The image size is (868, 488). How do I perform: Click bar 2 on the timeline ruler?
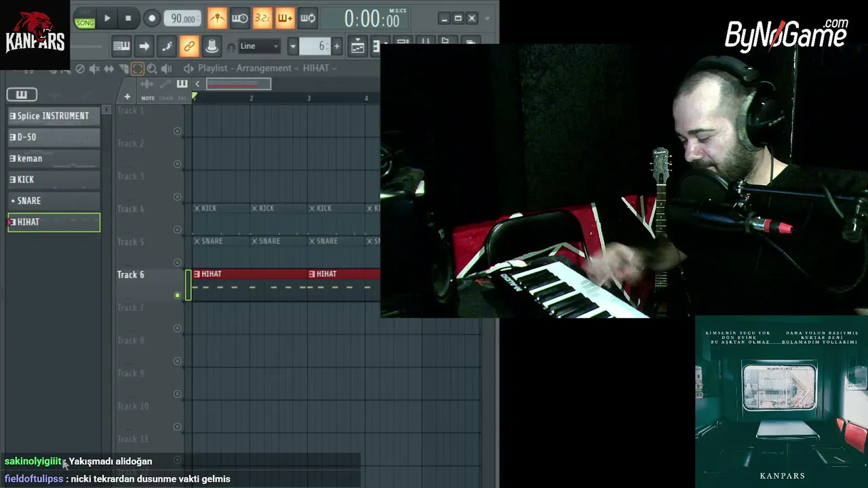[x=252, y=98]
